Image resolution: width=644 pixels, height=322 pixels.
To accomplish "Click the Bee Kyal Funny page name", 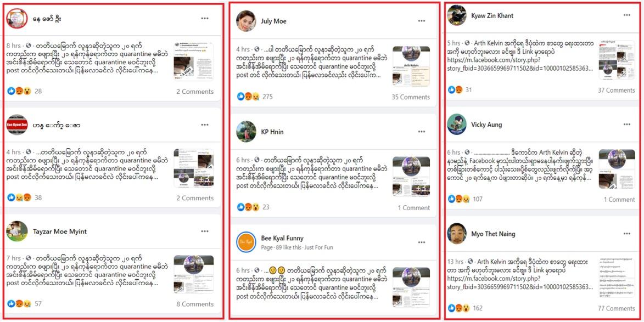I will 282,238.
